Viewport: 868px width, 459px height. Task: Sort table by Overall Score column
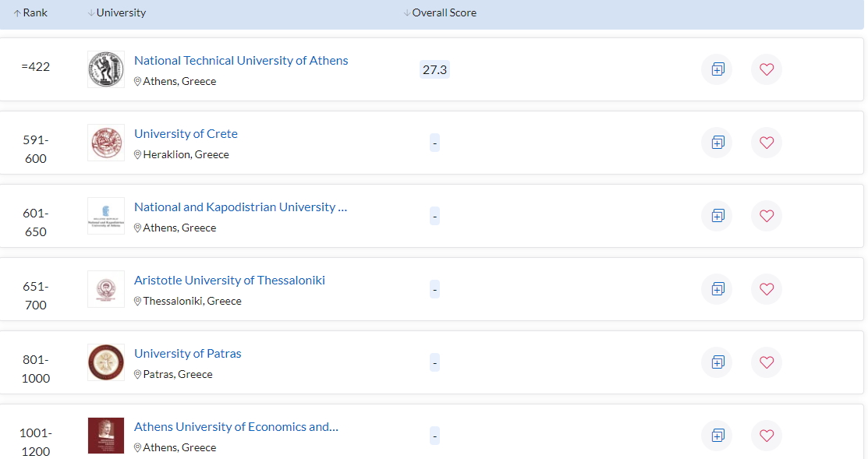pyautogui.click(x=440, y=12)
